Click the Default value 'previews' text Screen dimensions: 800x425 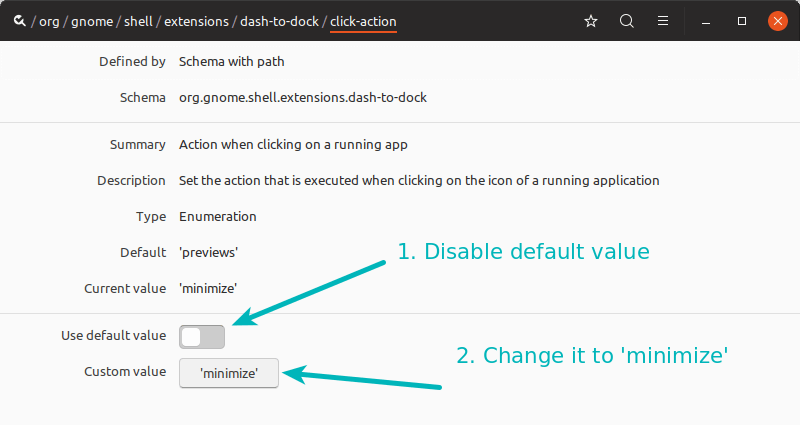pos(207,252)
